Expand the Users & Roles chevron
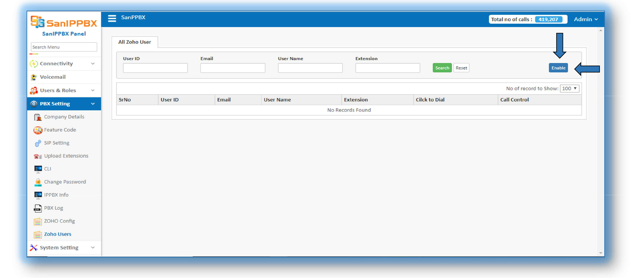This screenshot has width=644, height=278. [93, 90]
